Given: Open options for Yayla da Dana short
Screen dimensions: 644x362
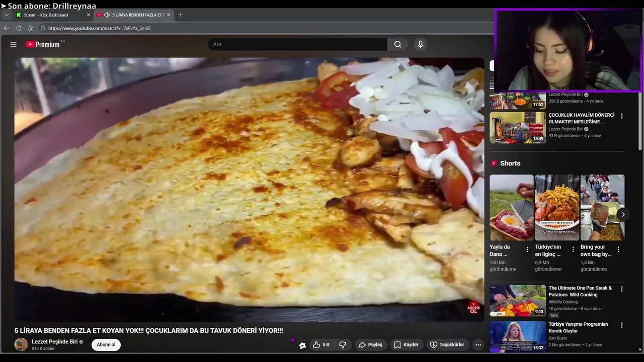Looking at the screenshot, I should pos(527,250).
